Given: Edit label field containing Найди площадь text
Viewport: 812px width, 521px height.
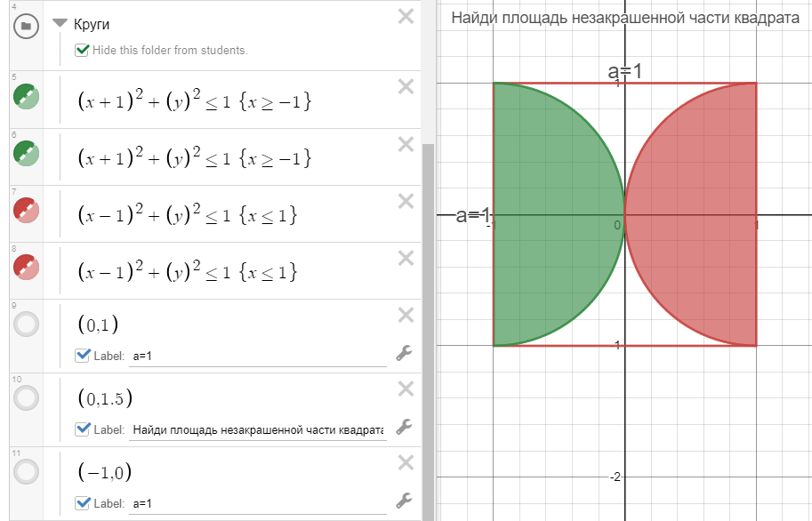Looking at the screenshot, I should (x=257, y=429).
